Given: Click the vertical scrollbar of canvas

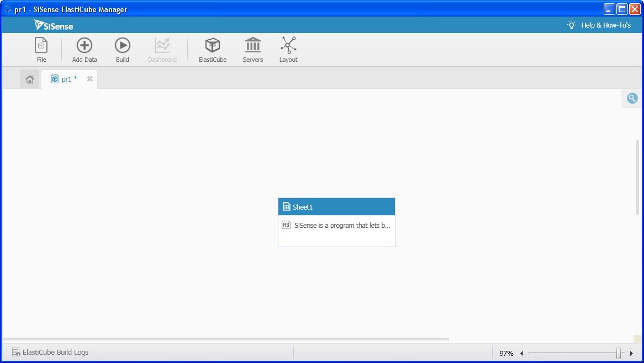Looking at the screenshot, I should [637, 177].
